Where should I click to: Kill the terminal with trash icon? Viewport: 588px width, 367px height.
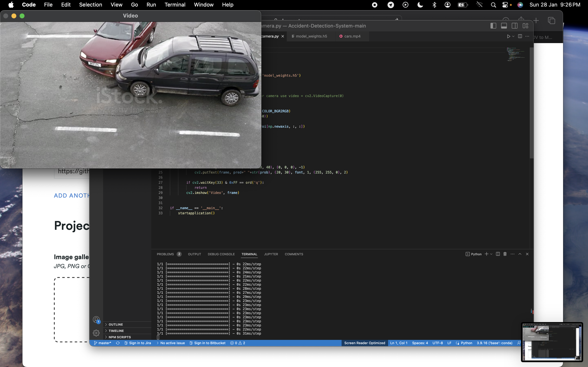point(505,254)
